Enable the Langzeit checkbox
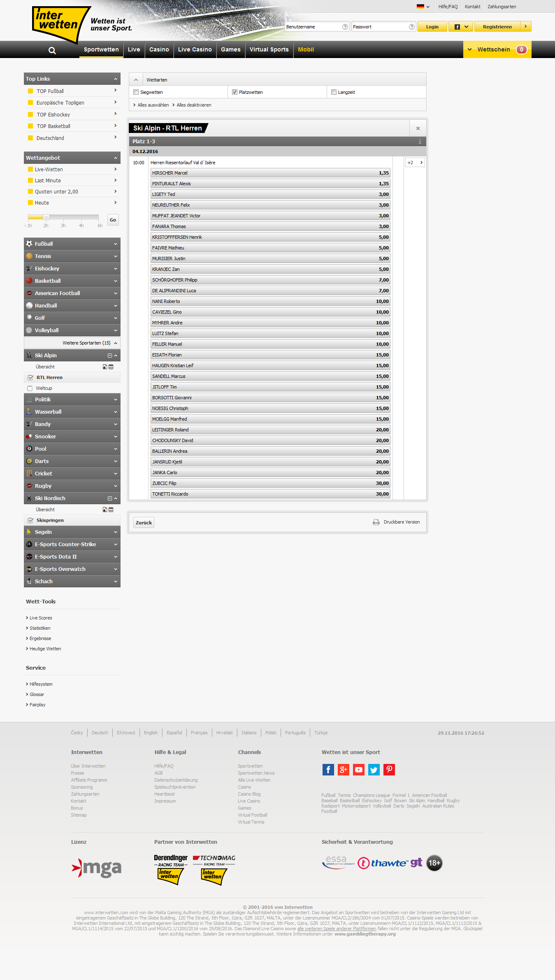 coord(334,92)
